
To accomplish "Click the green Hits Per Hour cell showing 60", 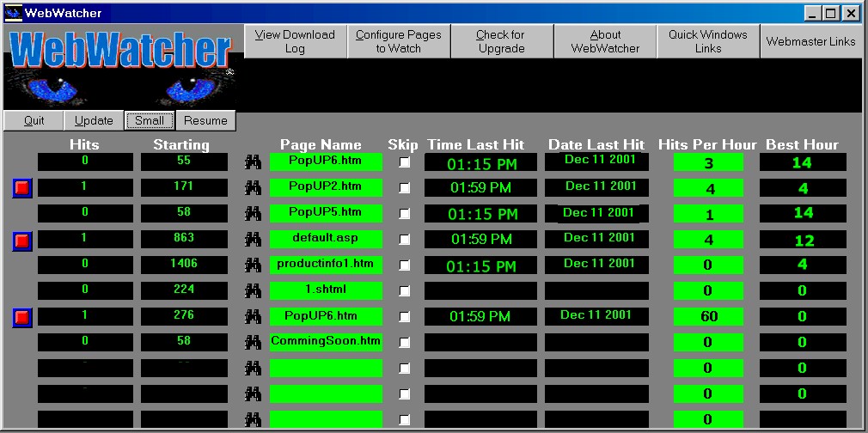I will click(x=708, y=316).
